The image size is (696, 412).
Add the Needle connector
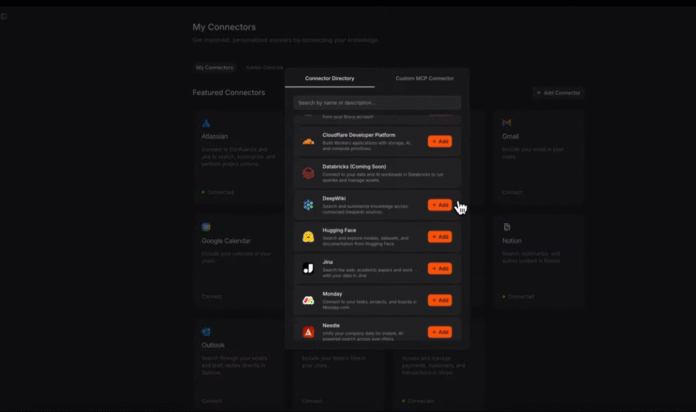(440, 332)
